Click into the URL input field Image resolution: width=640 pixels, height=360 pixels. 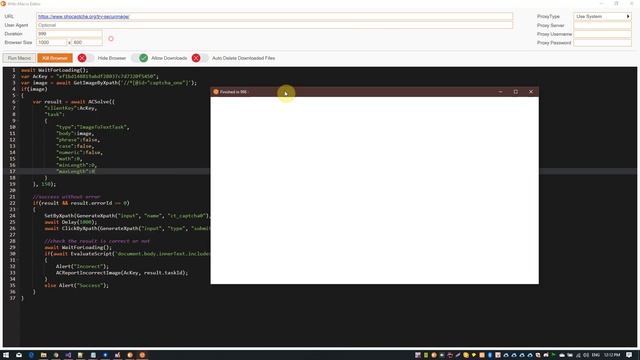pyautogui.click(x=275, y=16)
